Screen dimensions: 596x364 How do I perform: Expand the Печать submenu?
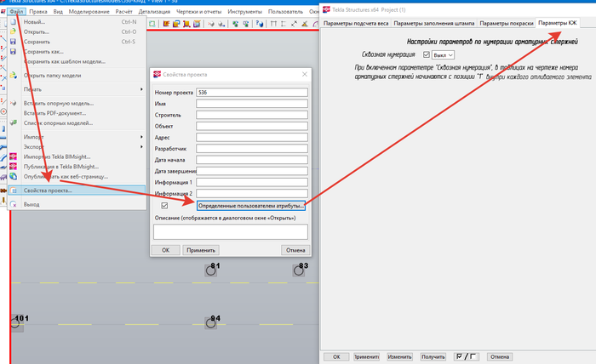coord(141,89)
